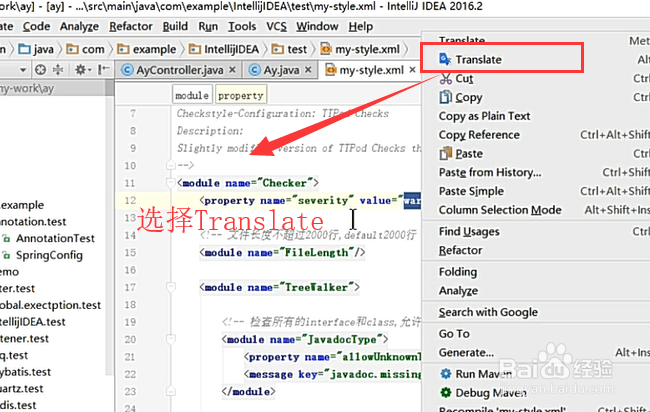Open the Build menu
The width and height of the screenshot is (650, 412).
click(x=175, y=27)
